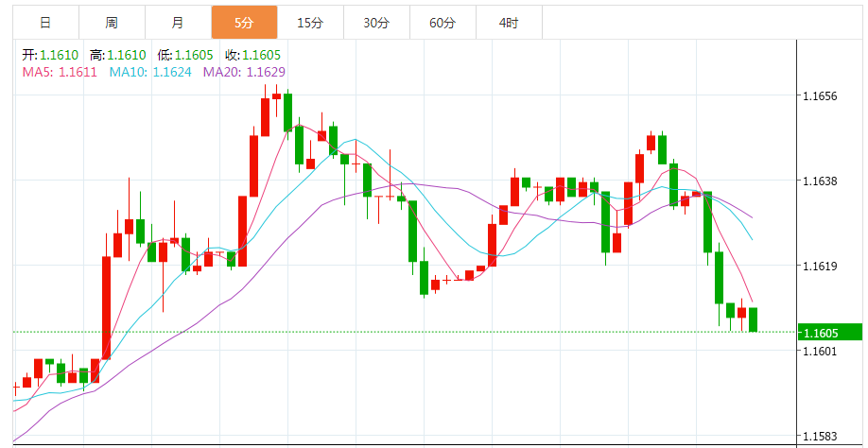This screenshot has height=448, width=868.
Task: Open the 月 monthly timeframe tab
Action: pos(178,23)
